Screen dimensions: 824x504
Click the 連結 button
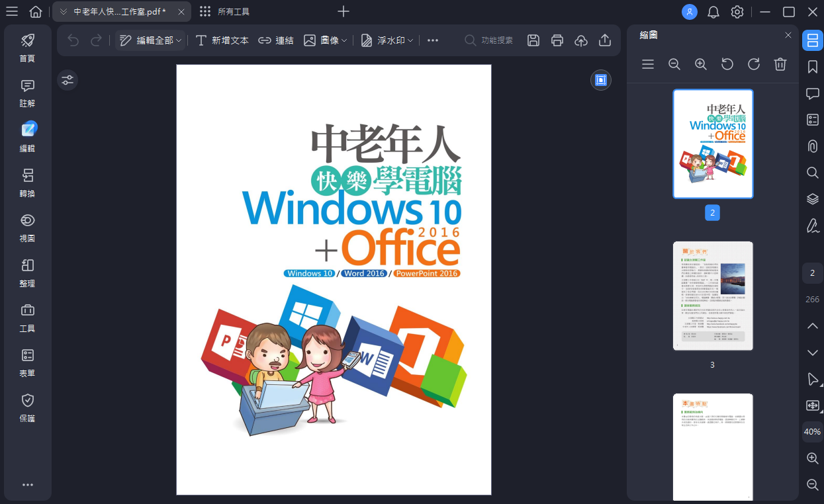(276, 40)
